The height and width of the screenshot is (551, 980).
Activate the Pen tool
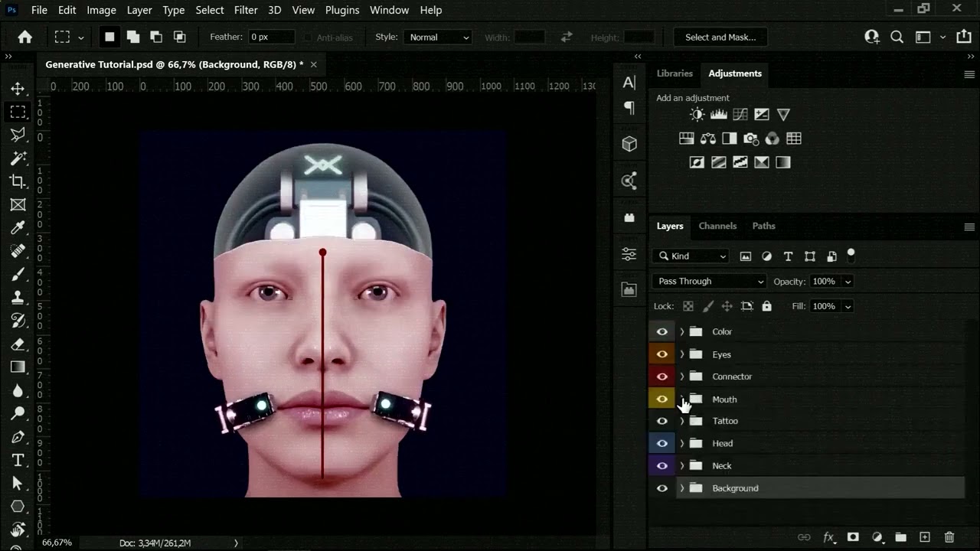pos(18,437)
